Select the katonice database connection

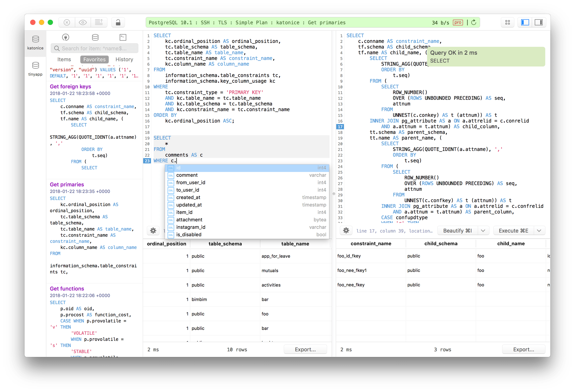pyautogui.click(x=35, y=42)
